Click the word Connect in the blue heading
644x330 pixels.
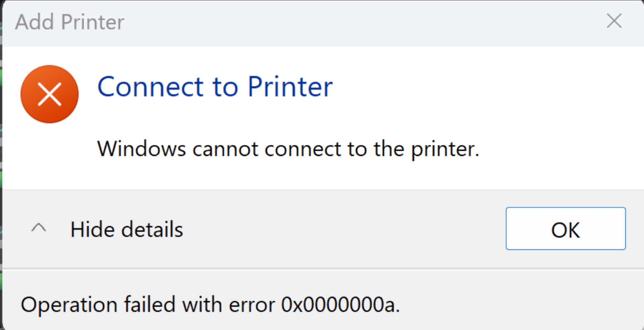point(150,87)
